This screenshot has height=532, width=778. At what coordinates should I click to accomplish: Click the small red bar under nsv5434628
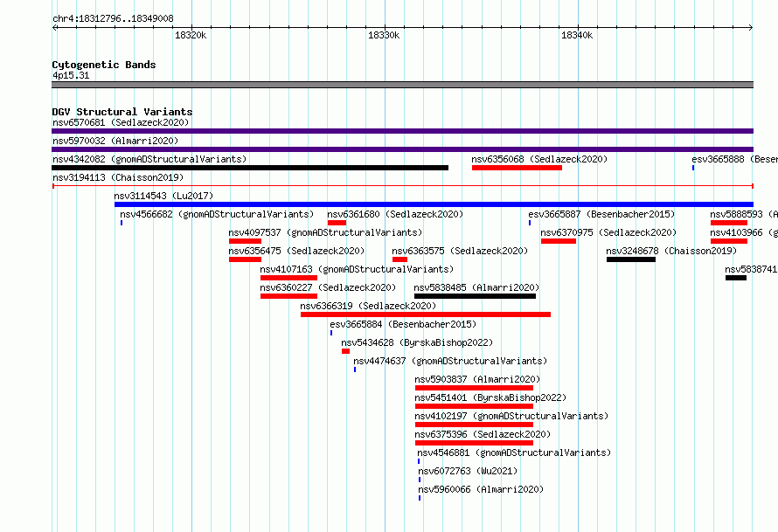[x=345, y=351]
